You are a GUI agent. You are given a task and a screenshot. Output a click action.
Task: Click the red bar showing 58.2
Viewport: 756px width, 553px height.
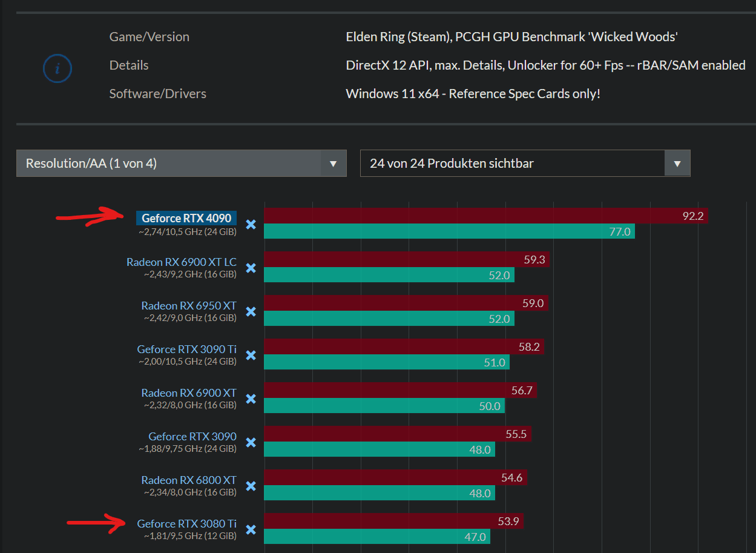tap(404, 347)
